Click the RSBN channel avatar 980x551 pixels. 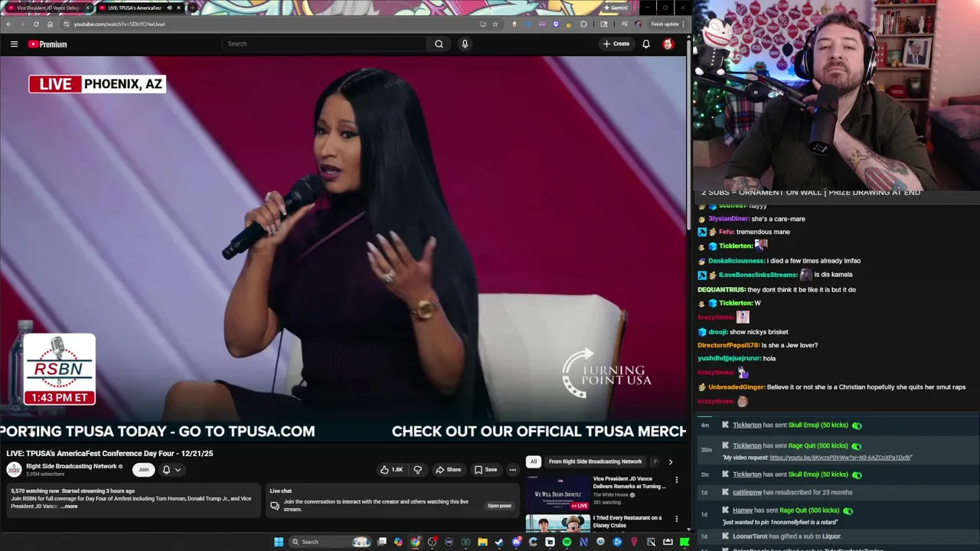click(x=14, y=470)
